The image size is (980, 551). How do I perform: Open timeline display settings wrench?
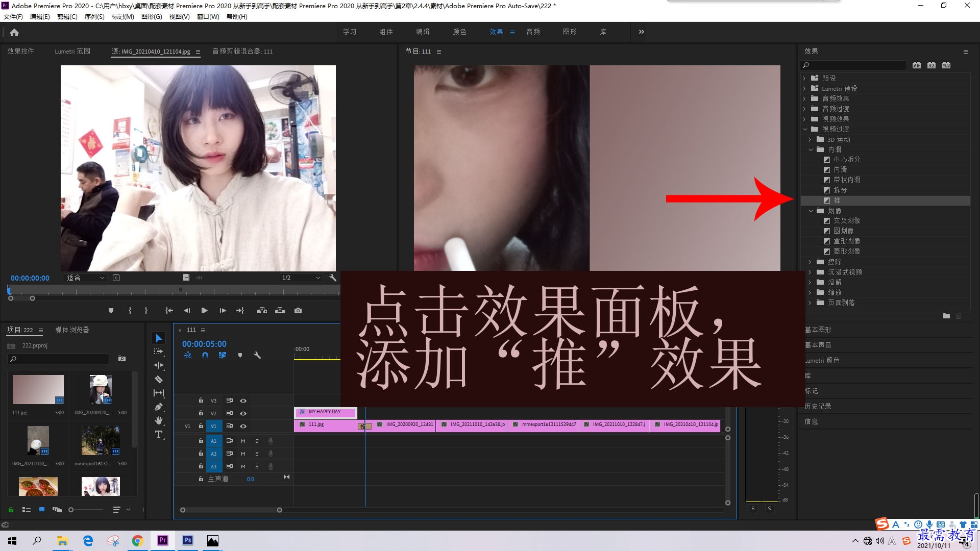click(x=257, y=355)
